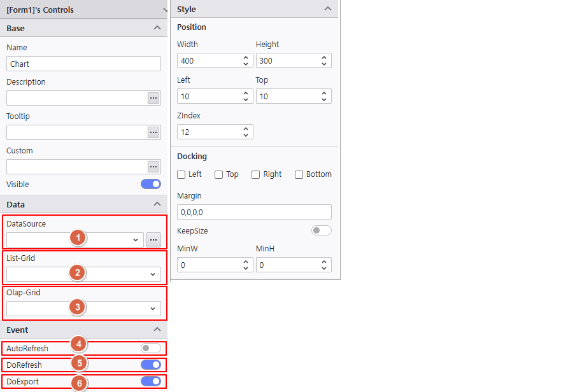Collapse the Event section chevron
The height and width of the screenshot is (392, 582).
[x=157, y=330]
